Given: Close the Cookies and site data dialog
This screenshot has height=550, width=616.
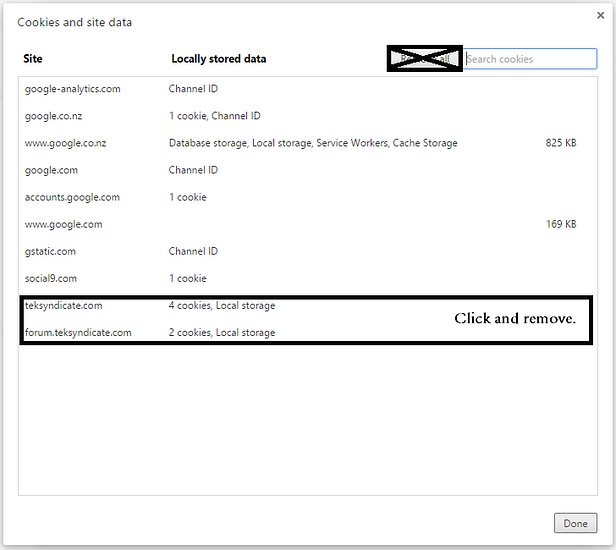Looking at the screenshot, I should pos(600,15).
